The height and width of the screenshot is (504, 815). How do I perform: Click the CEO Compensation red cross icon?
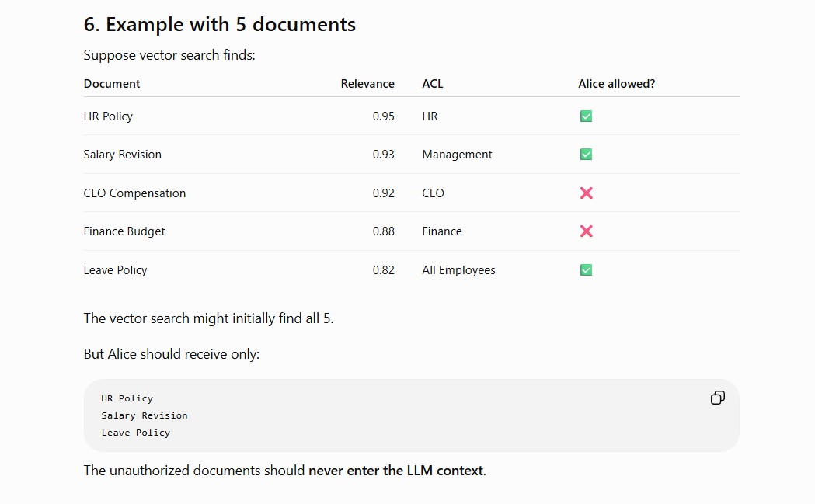pos(586,193)
